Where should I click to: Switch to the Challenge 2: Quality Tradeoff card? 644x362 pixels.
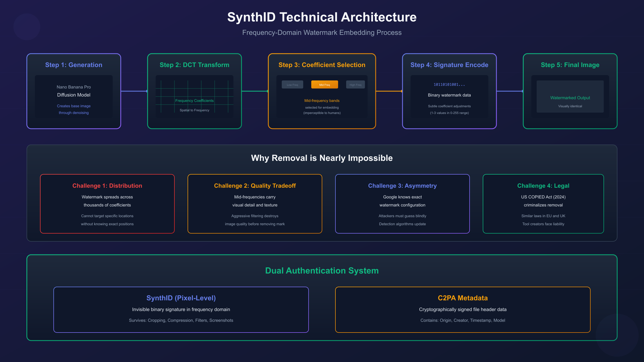(255, 186)
